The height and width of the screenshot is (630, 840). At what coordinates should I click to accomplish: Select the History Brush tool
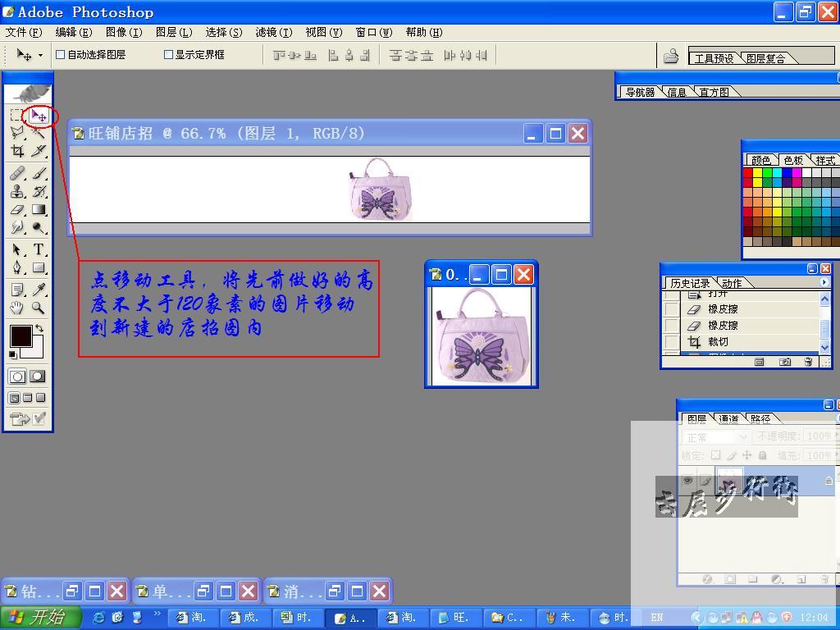(x=39, y=191)
